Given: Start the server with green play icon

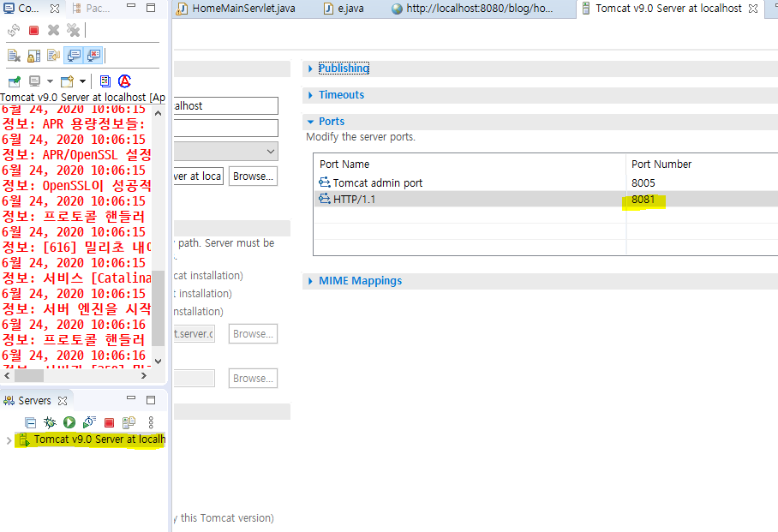Looking at the screenshot, I should [69, 423].
